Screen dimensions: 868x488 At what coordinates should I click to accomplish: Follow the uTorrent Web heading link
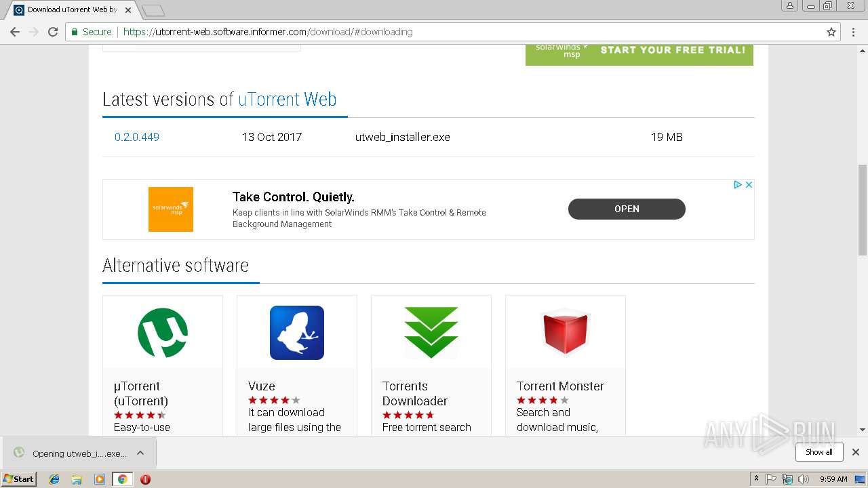287,99
